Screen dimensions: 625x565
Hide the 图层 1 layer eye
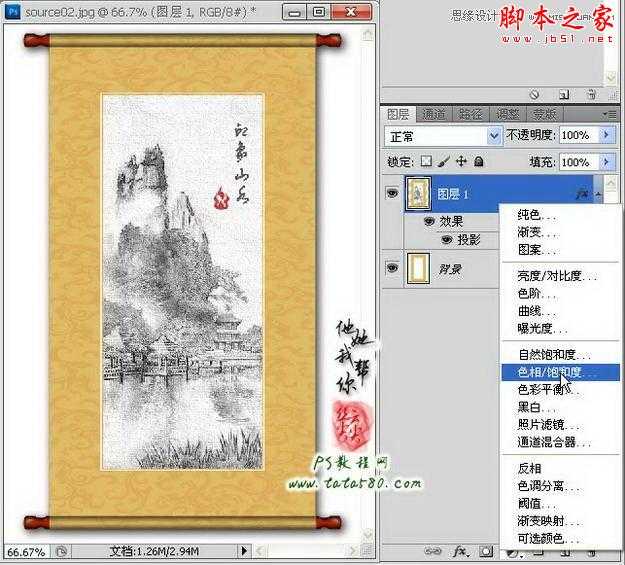pos(392,193)
